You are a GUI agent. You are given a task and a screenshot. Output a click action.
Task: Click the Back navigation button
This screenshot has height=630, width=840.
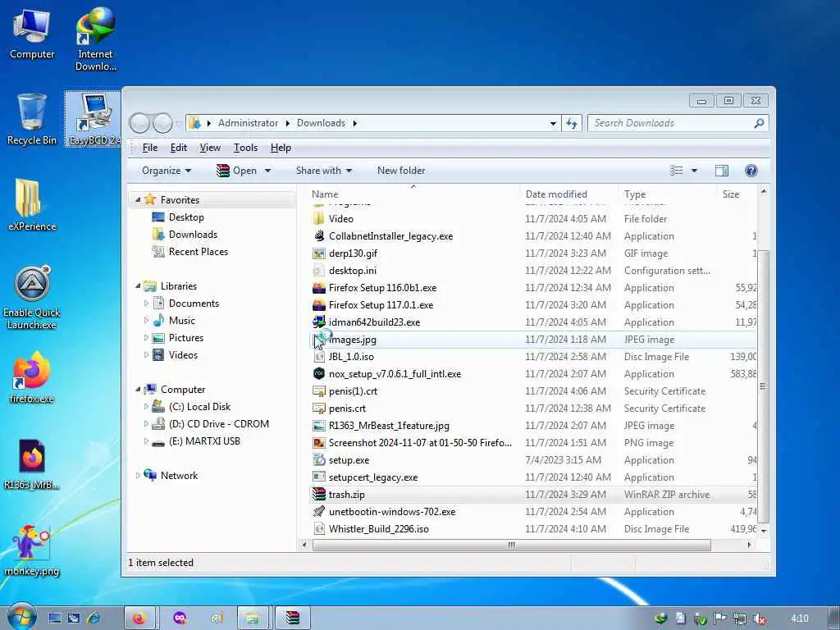[139, 123]
